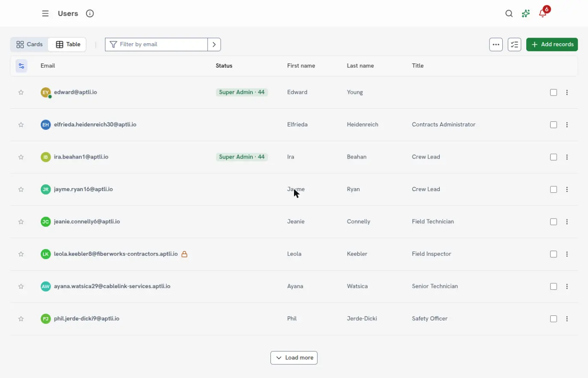Star the edward@aptli.io user row

click(x=21, y=92)
